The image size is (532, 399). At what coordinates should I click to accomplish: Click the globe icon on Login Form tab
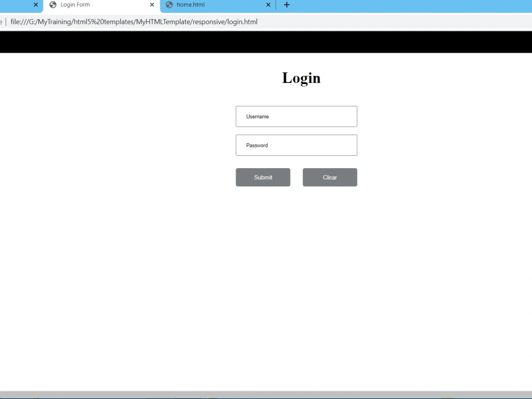[53, 5]
